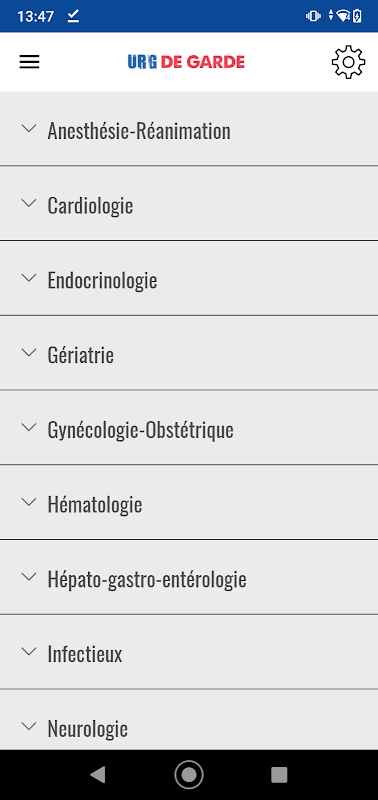
Task: Tap the Android home circle button
Action: (x=189, y=774)
